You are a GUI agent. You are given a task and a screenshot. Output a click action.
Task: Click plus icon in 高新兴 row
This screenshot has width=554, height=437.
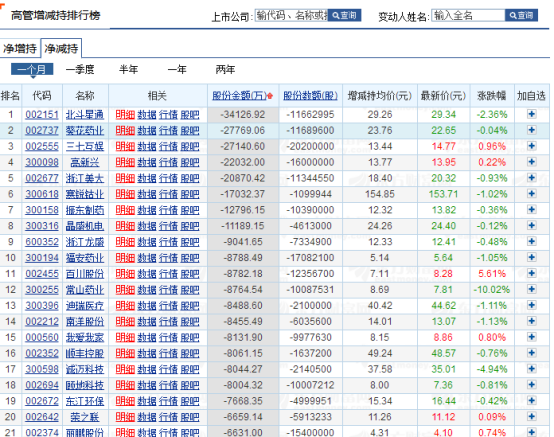(531, 162)
